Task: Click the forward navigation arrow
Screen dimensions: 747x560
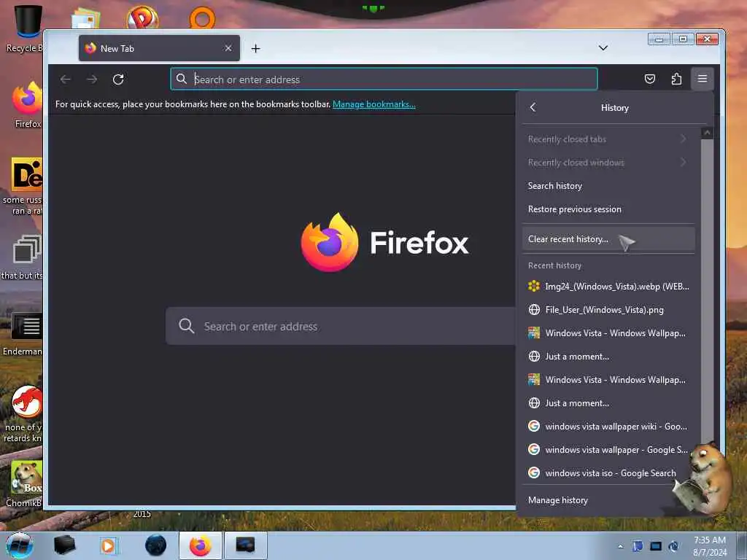Action: click(92, 79)
